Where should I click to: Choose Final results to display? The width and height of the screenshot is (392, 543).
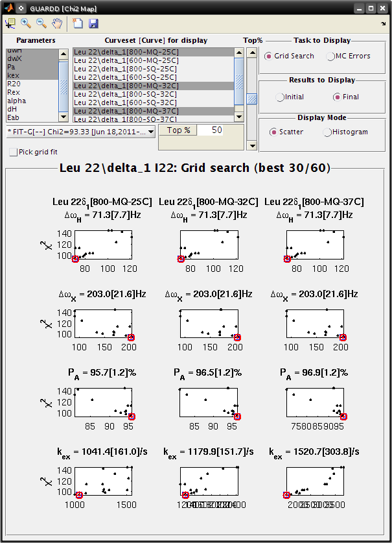[x=337, y=97]
